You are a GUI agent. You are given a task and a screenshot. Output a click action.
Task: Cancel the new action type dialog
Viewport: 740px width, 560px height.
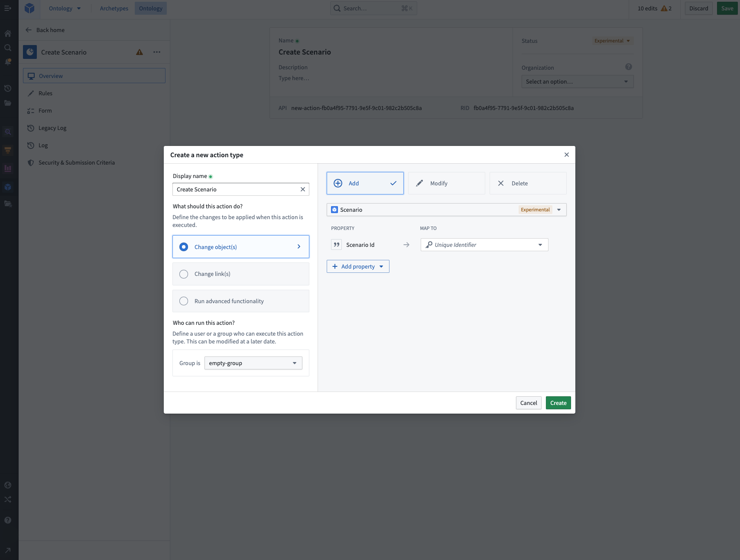[x=529, y=403]
